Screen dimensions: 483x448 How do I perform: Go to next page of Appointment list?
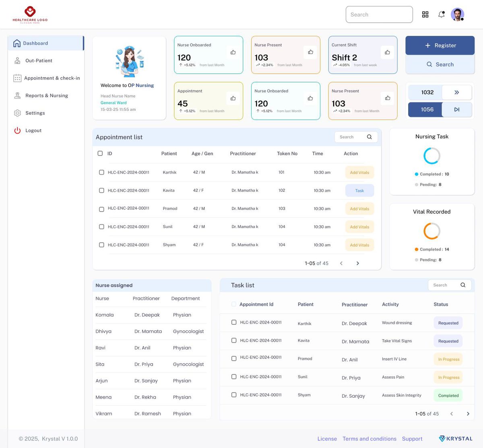(x=357, y=263)
